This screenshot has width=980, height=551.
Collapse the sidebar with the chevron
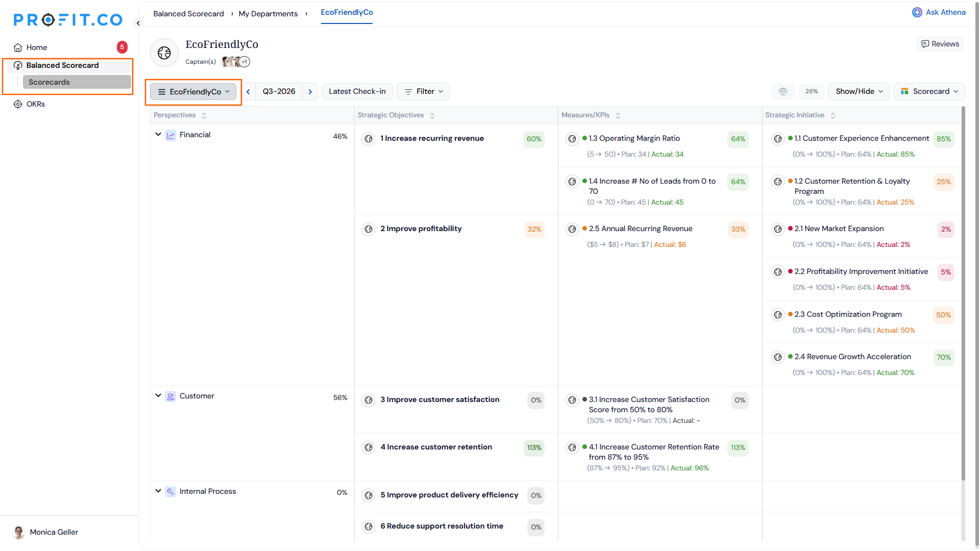(x=138, y=23)
